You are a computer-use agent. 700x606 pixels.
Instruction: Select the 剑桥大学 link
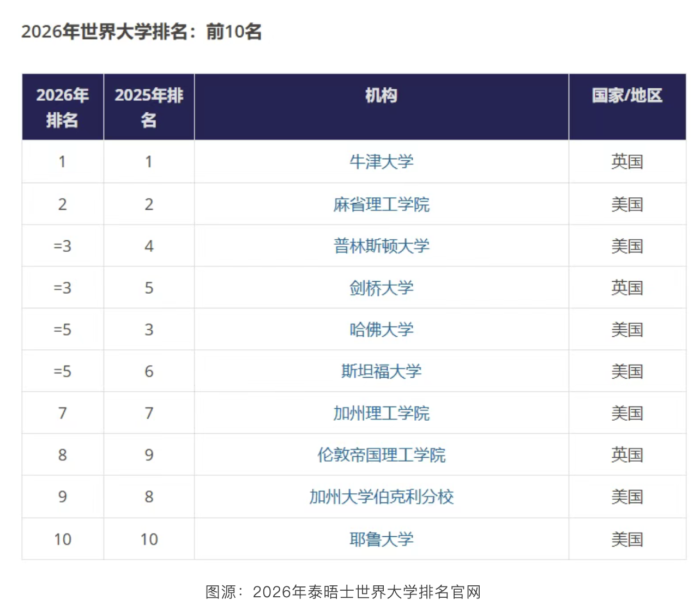[x=381, y=288]
